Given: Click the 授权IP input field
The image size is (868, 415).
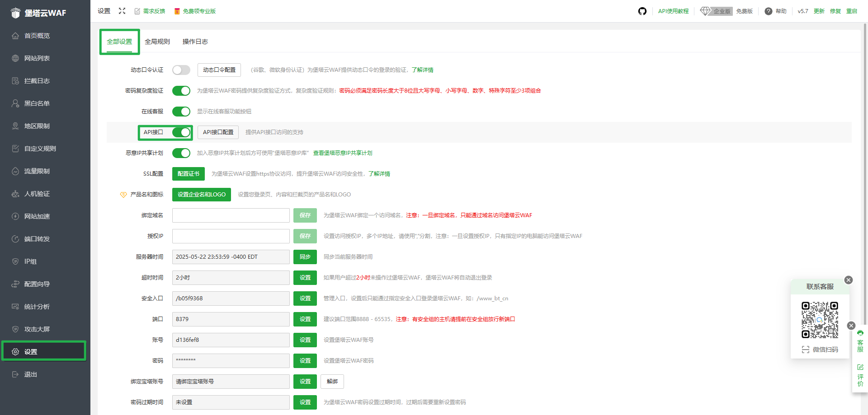Looking at the screenshot, I should point(231,236).
